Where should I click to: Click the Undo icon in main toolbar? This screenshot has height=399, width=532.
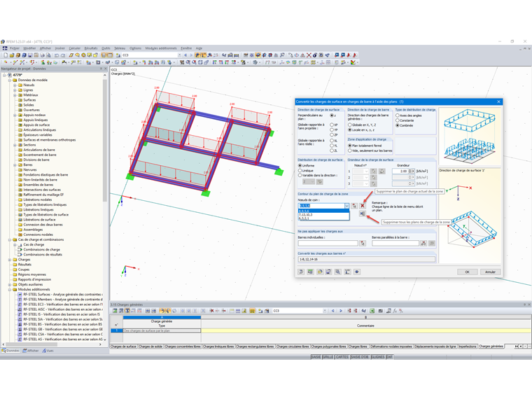point(56,55)
